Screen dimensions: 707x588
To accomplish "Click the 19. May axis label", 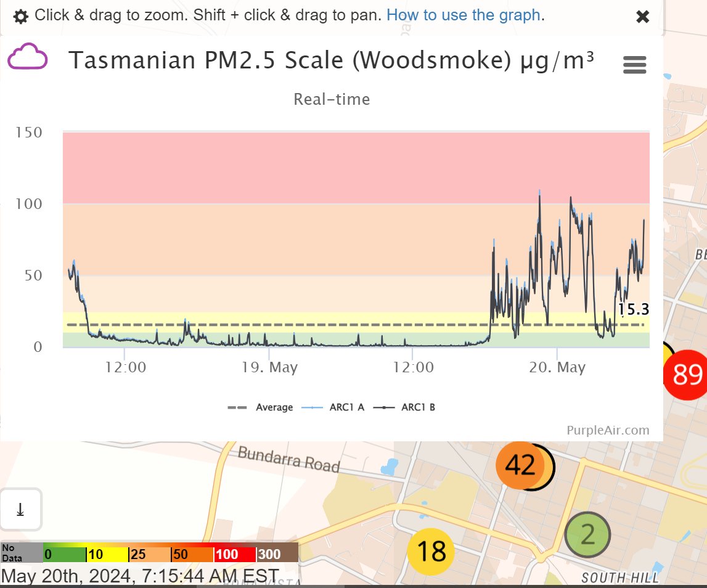I will pyautogui.click(x=269, y=367).
